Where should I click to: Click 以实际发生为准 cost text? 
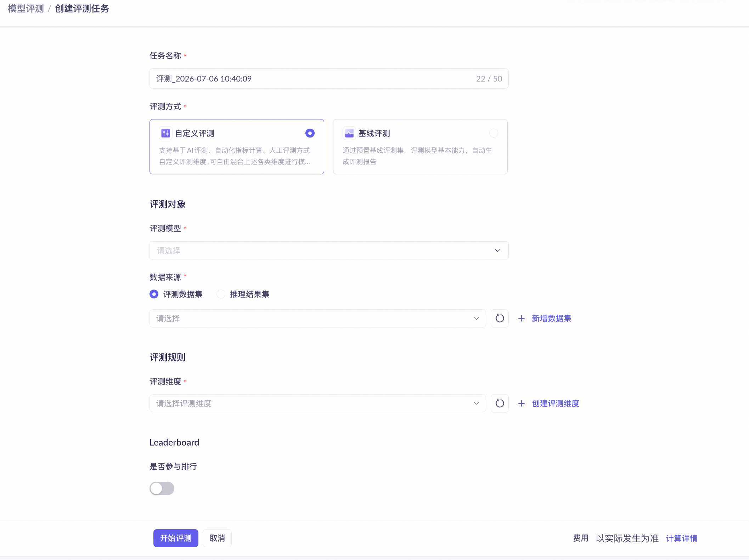627,538
